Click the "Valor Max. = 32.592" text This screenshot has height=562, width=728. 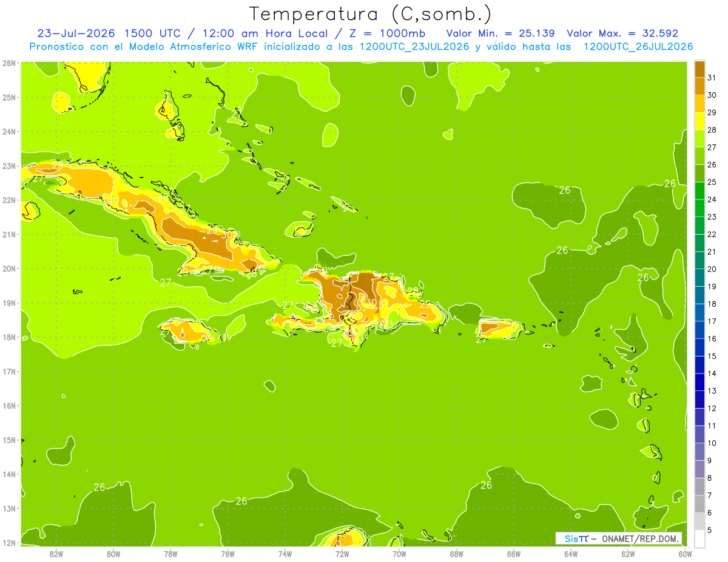coord(622,33)
